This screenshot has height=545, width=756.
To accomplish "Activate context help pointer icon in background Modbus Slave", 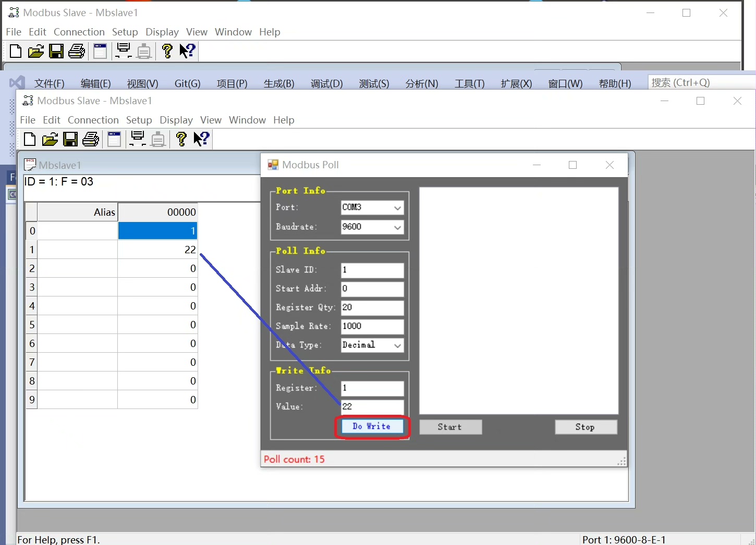I will pos(187,51).
